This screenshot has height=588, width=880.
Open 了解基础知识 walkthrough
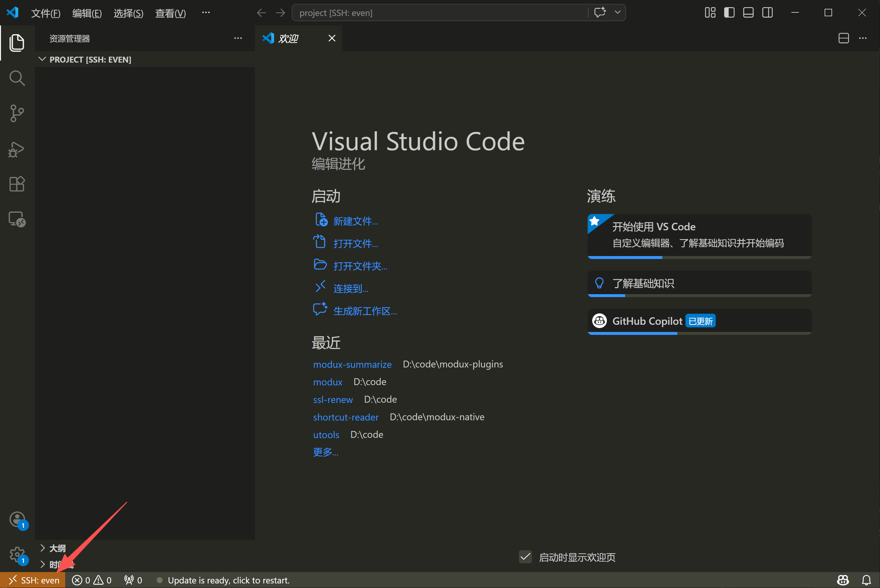pos(699,284)
